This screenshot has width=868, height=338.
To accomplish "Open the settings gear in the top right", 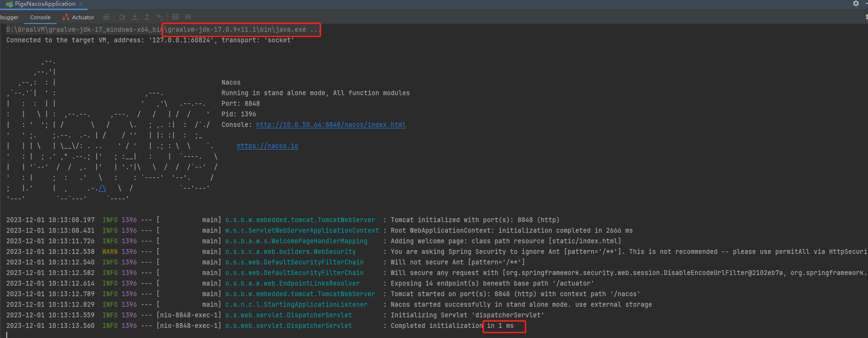I will click(x=856, y=3).
